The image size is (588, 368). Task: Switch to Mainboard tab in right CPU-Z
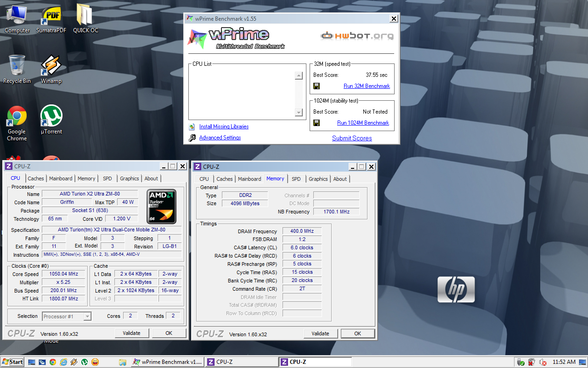(x=249, y=179)
